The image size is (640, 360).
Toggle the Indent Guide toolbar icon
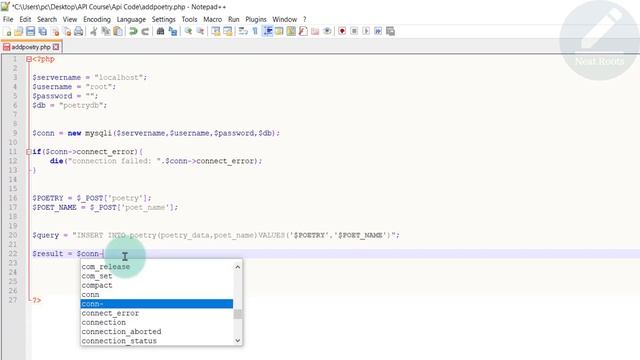coord(268,31)
